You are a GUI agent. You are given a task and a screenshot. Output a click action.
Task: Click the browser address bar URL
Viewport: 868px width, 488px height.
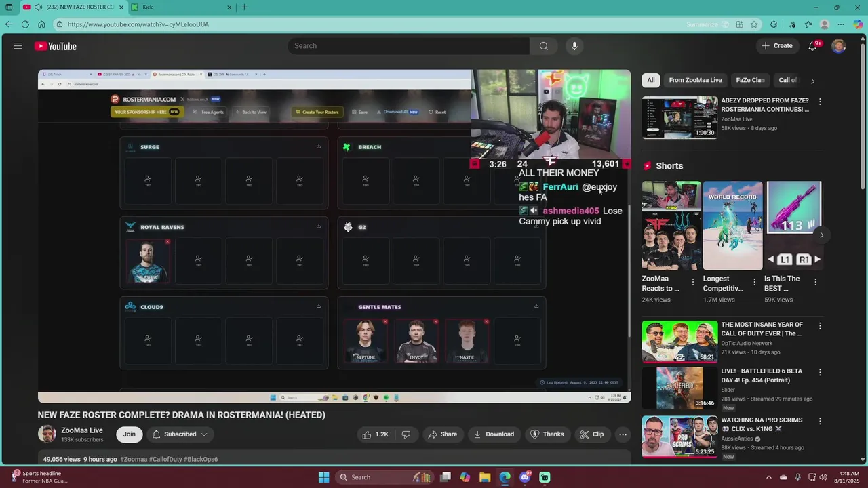138,24
